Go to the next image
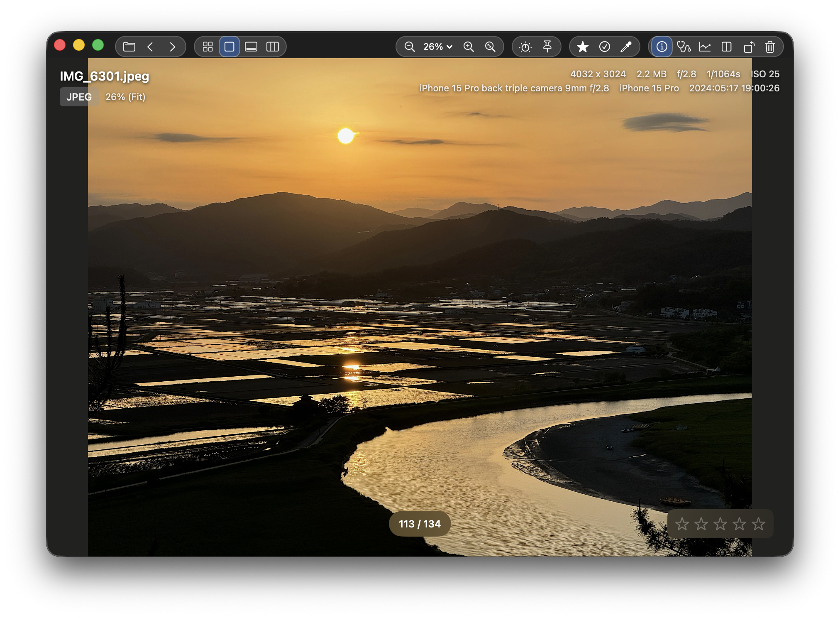The height and width of the screenshot is (618, 840). pyautogui.click(x=173, y=47)
